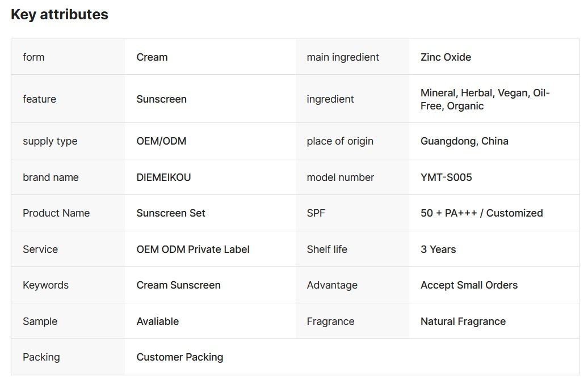The width and height of the screenshot is (588, 381).
Task: Click the Guangdong, China origin value
Action: pyautogui.click(x=464, y=141)
